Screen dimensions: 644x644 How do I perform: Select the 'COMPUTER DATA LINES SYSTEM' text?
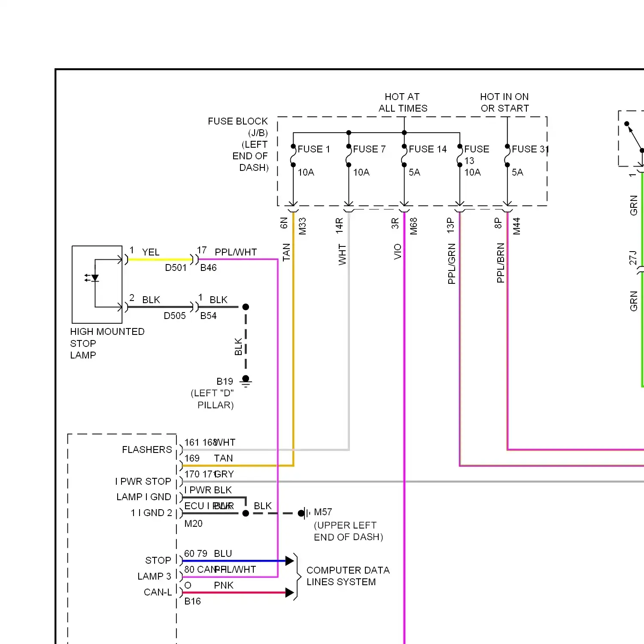[348, 576]
